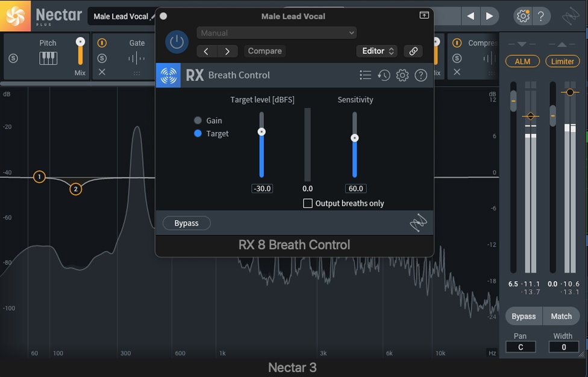Toggle the Gate module power button
Screen dimensions: 588x377
click(x=102, y=43)
